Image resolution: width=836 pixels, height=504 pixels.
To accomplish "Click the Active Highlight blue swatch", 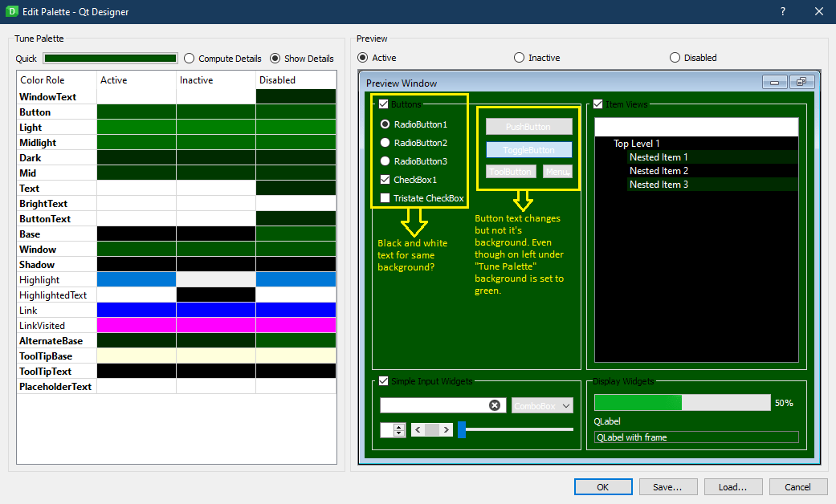I will (x=137, y=279).
